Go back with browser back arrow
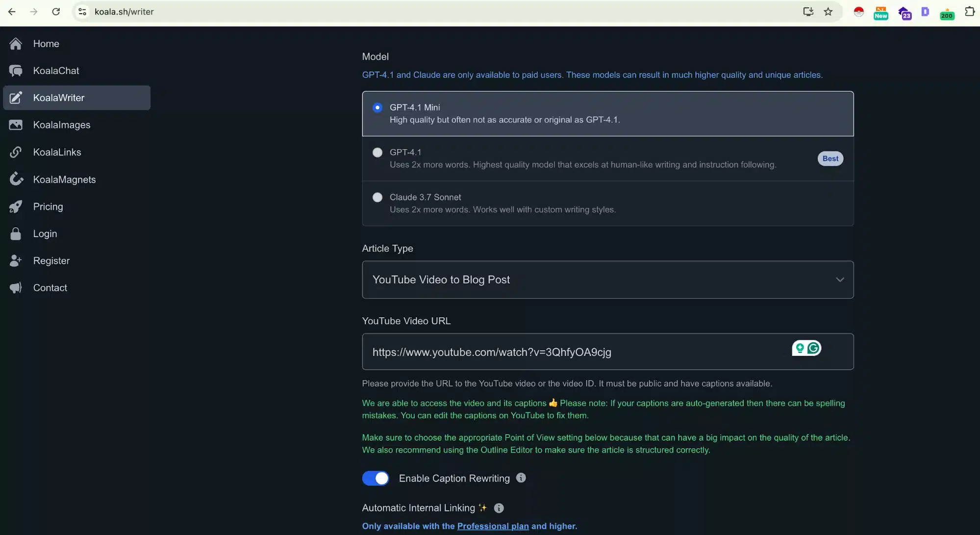The height and width of the screenshot is (535, 980). point(12,11)
